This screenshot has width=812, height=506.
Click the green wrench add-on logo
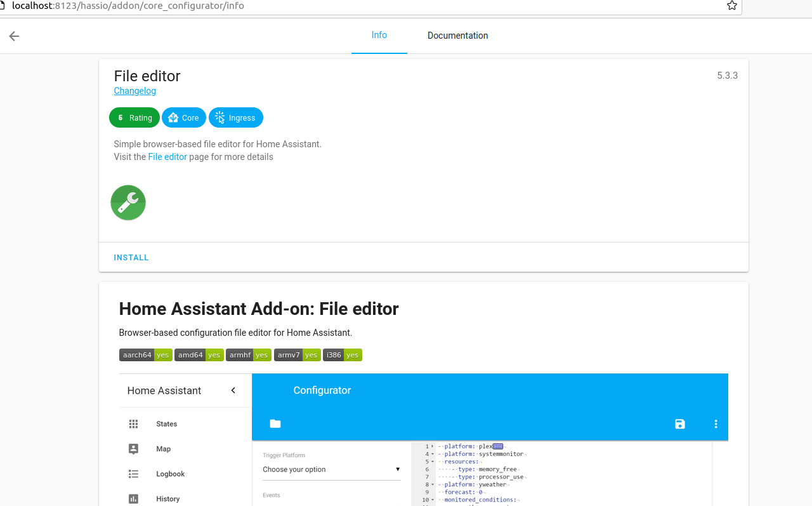[x=128, y=203]
